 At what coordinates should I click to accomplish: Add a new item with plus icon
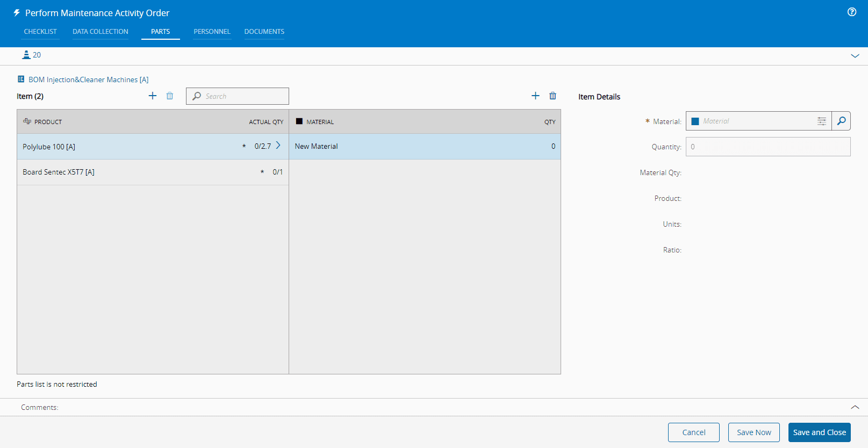tap(153, 96)
